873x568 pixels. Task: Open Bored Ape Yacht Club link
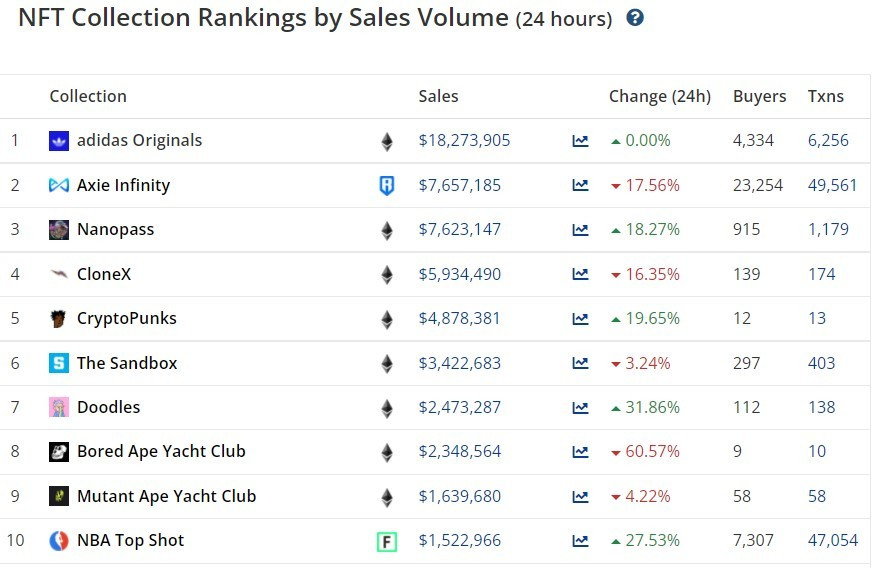coord(161,452)
